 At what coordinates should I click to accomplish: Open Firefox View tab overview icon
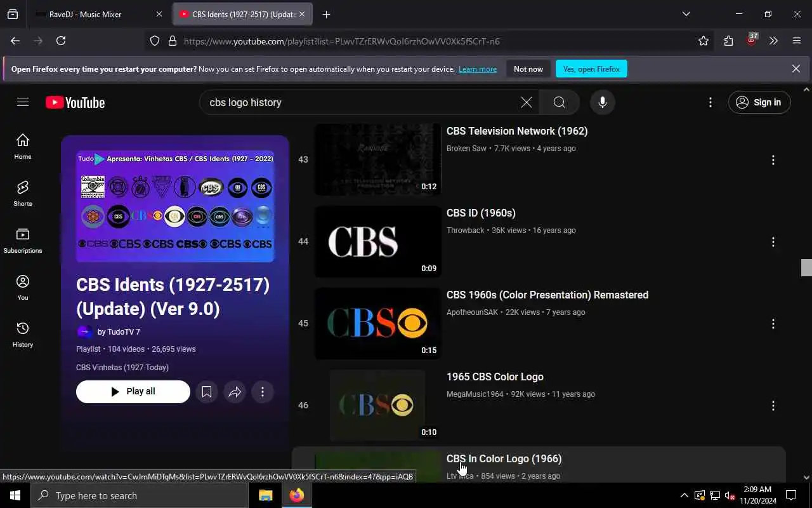[13, 14]
